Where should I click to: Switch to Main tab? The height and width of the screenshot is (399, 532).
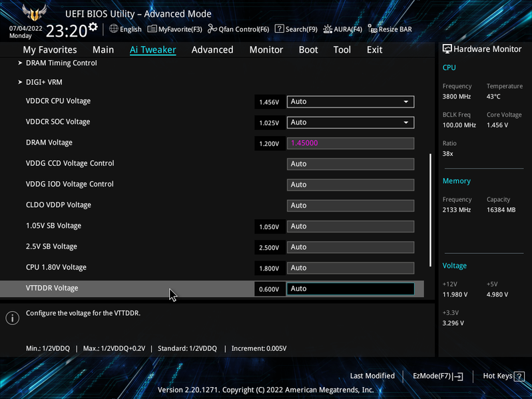[x=103, y=50]
